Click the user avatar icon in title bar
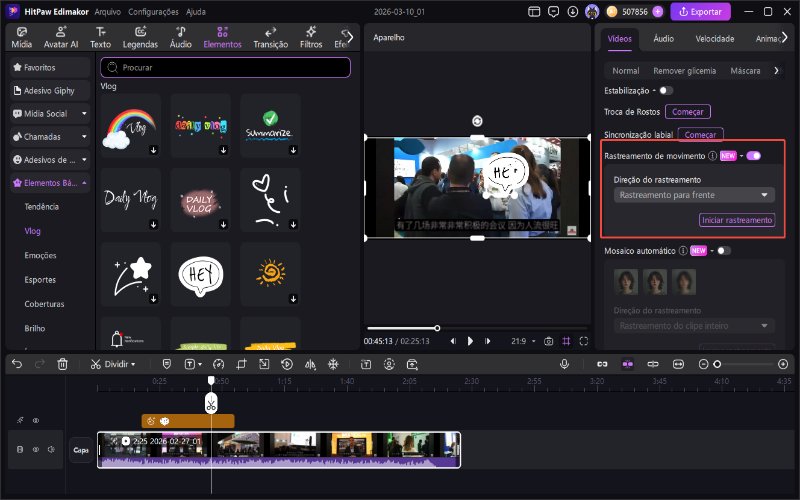The height and width of the screenshot is (500, 800). click(x=592, y=12)
